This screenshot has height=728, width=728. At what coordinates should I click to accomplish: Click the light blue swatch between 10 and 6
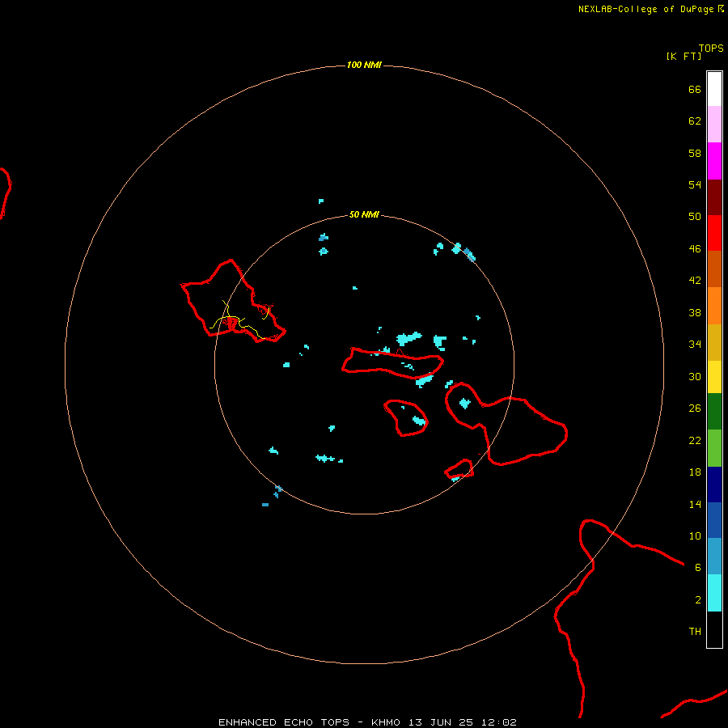[x=714, y=557]
